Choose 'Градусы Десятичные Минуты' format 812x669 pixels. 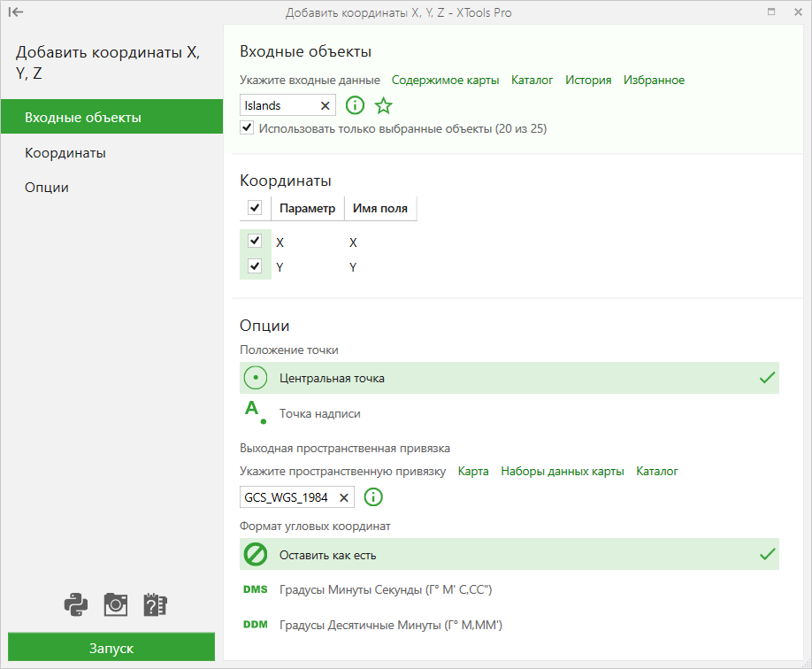tap(509, 625)
